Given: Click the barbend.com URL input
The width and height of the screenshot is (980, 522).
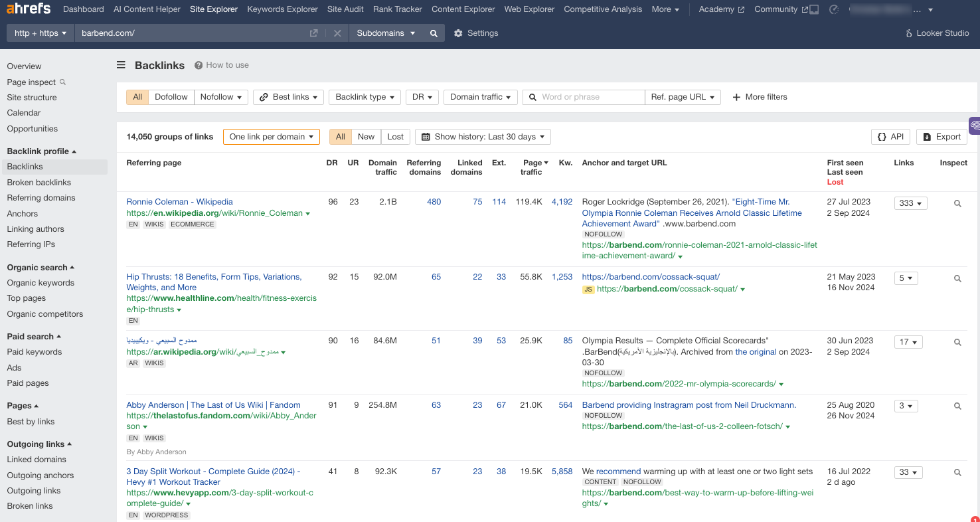Looking at the screenshot, I should point(191,33).
